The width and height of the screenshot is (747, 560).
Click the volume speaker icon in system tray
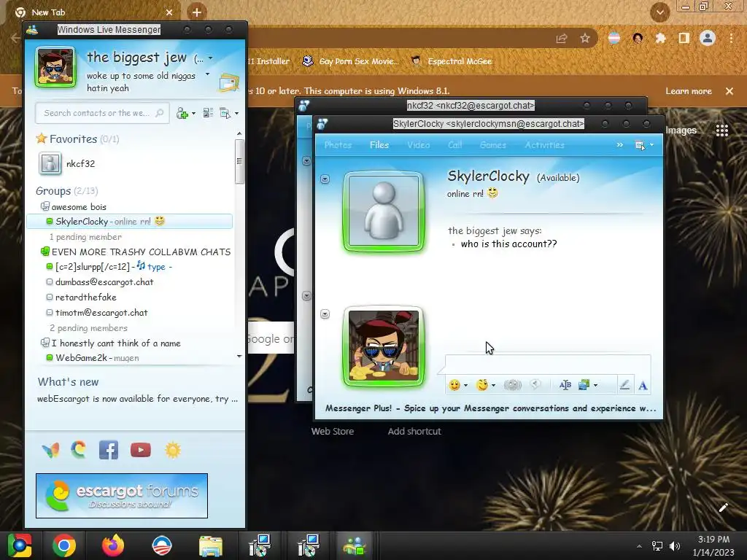point(675,545)
